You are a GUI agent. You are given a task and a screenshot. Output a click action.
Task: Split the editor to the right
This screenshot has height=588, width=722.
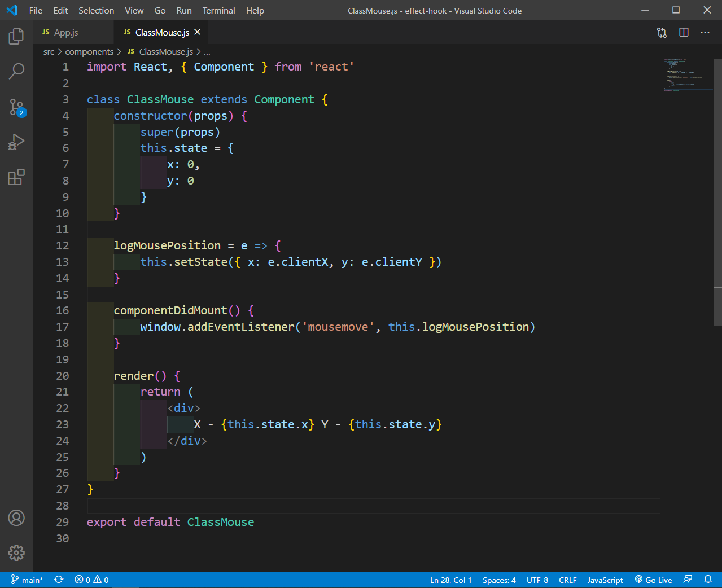point(684,33)
